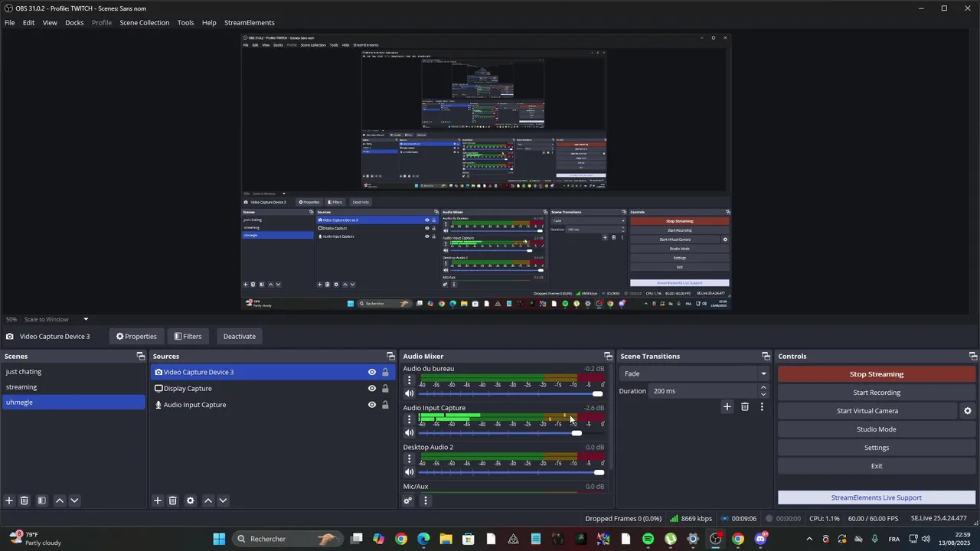This screenshot has width=980, height=551.
Task: Click Stop Streaming button
Action: coord(877,374)
